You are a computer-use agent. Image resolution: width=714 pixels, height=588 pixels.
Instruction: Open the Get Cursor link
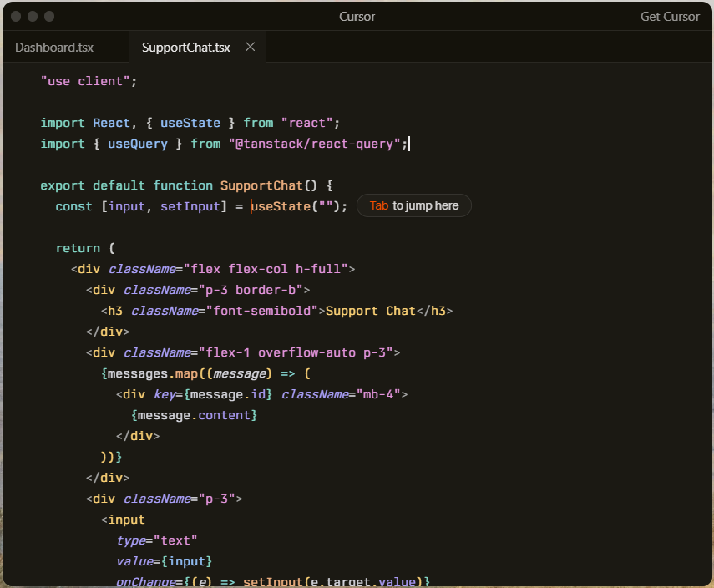pos(670,17)
